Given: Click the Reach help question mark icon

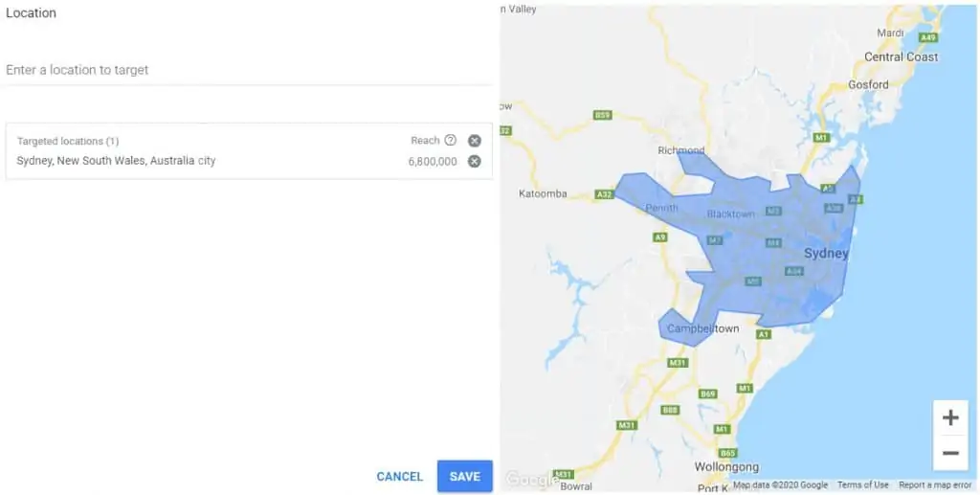Looking at the screenshot, I should 451,140.
